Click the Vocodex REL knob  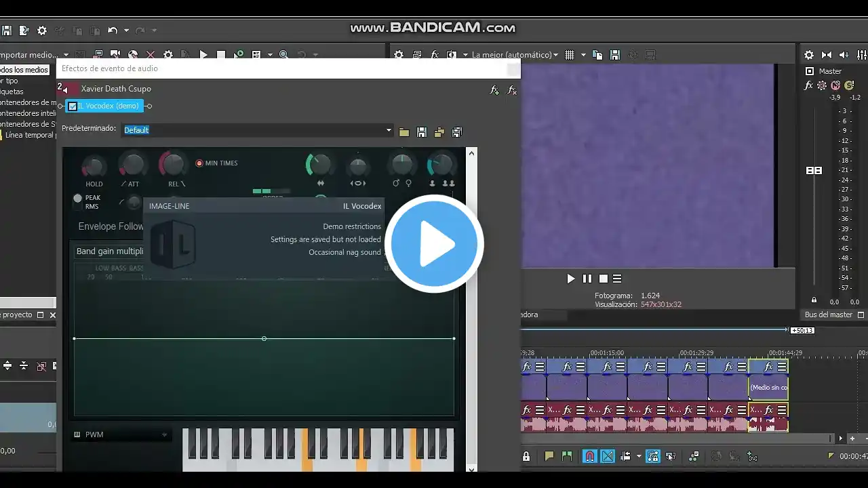[x=173, y=165]
